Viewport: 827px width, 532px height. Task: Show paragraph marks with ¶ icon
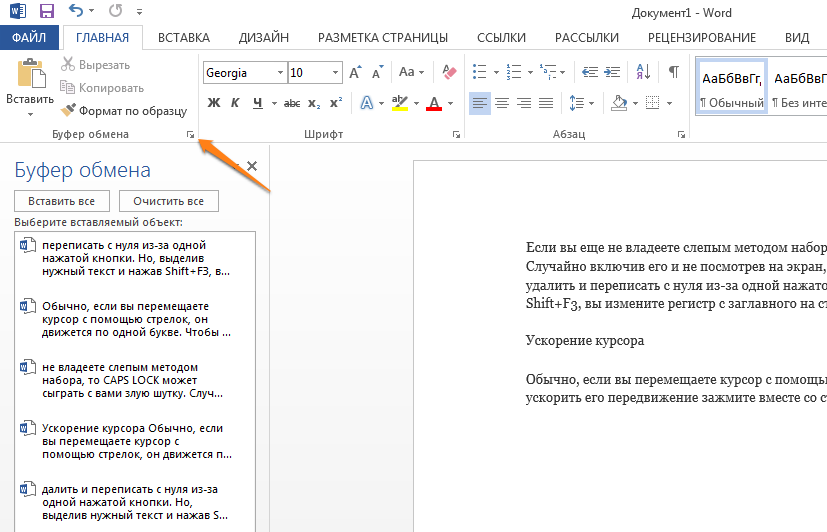(674, 72)
